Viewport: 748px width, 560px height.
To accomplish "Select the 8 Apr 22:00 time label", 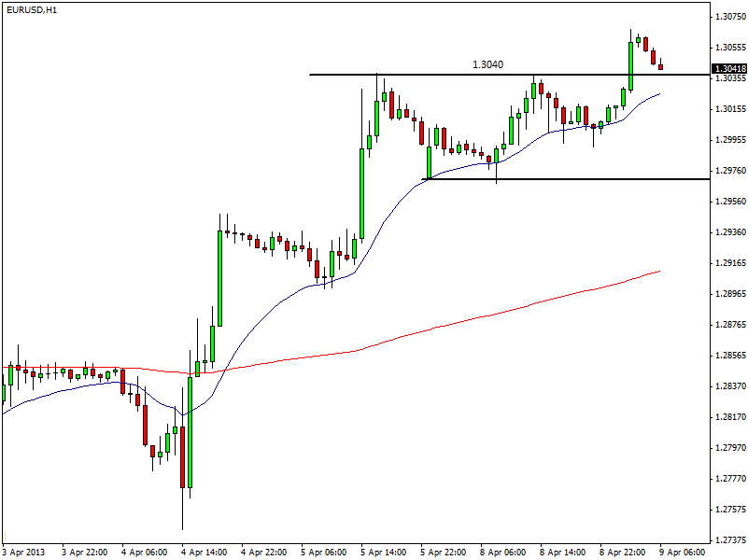I will tap(623, 552).
